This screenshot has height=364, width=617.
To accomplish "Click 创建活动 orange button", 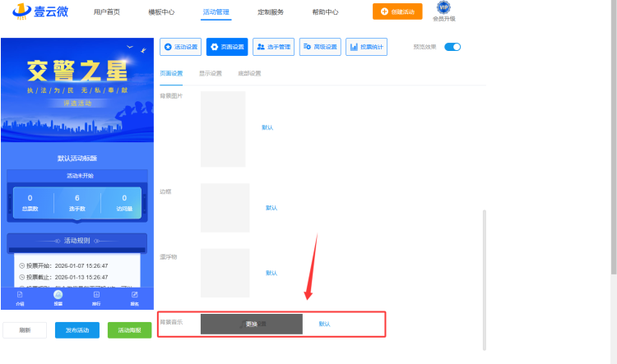I will point(397,12).
